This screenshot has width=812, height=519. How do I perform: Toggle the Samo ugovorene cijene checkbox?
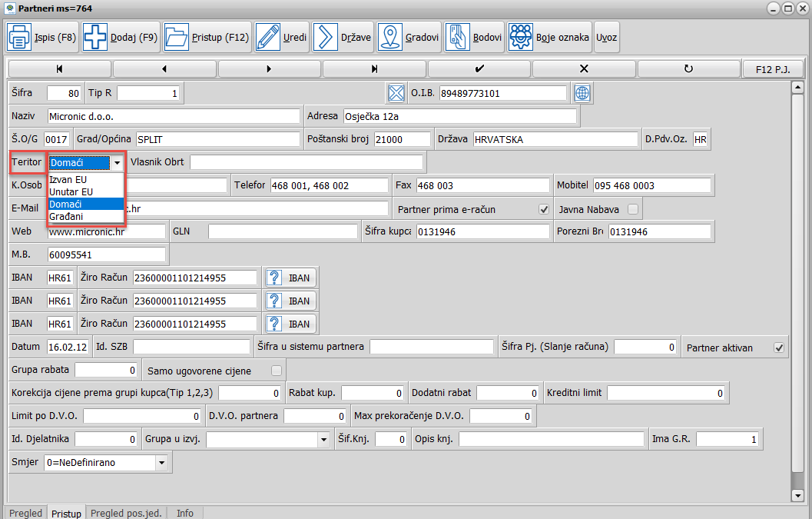click(277, 371)
